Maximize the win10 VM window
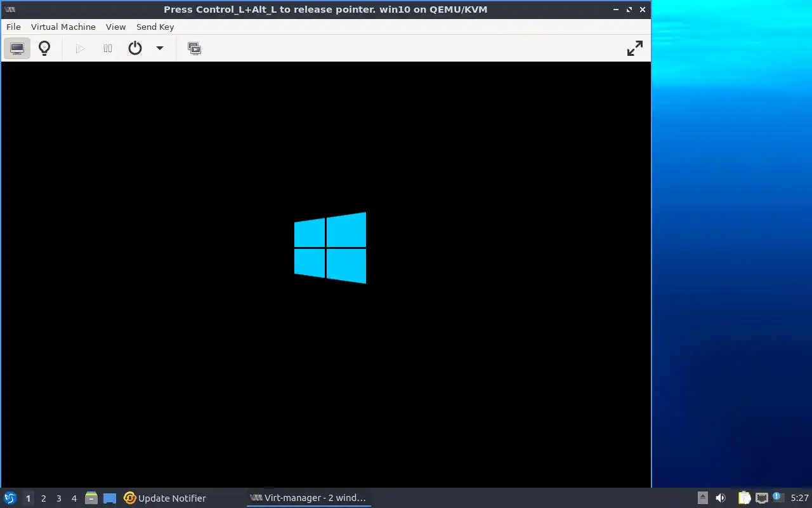 629,10
